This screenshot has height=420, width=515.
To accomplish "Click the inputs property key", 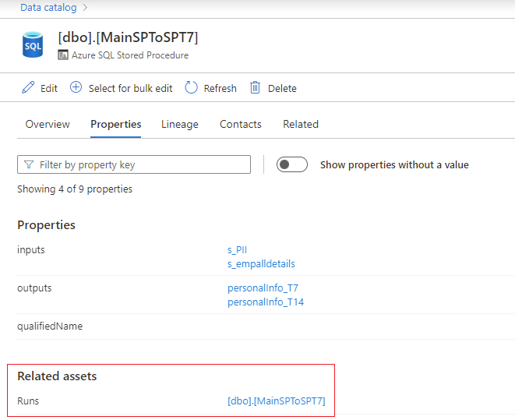I will point(31,249).
